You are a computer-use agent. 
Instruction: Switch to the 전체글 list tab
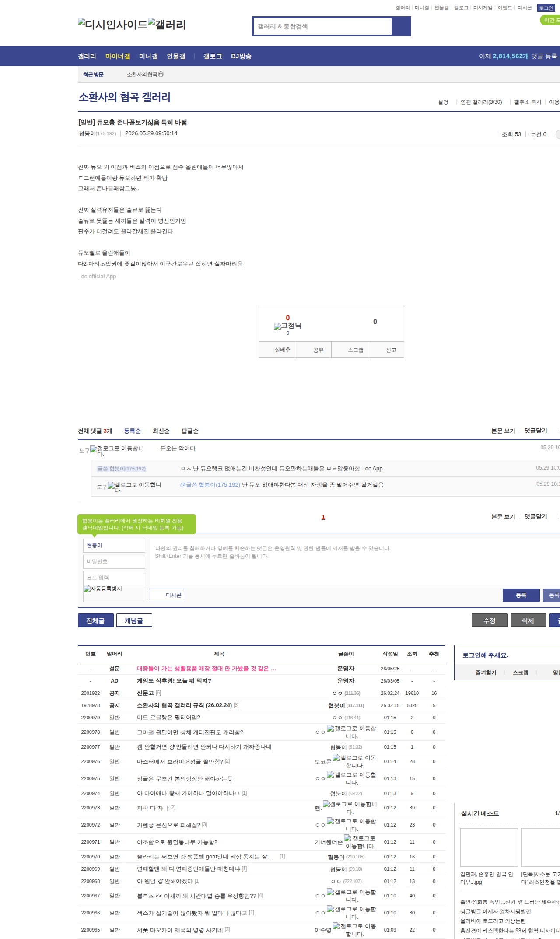point(95,620)
